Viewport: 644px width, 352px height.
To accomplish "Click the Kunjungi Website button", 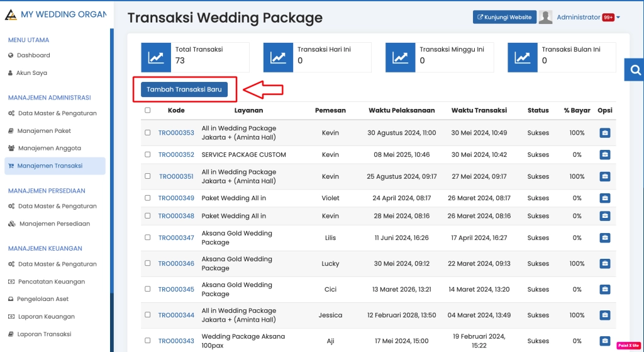I will pos(504,18).
